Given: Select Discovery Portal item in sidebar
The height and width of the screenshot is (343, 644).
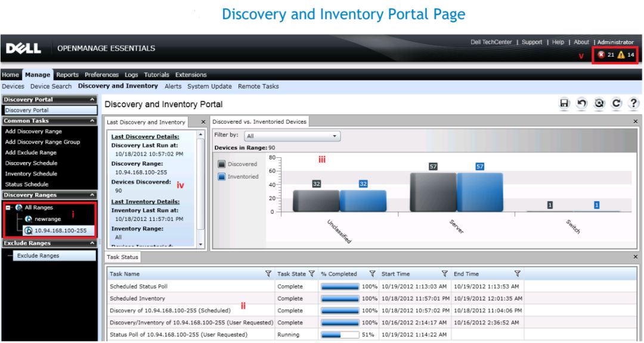Looking at the screenshot, I should tap(50, 110).
